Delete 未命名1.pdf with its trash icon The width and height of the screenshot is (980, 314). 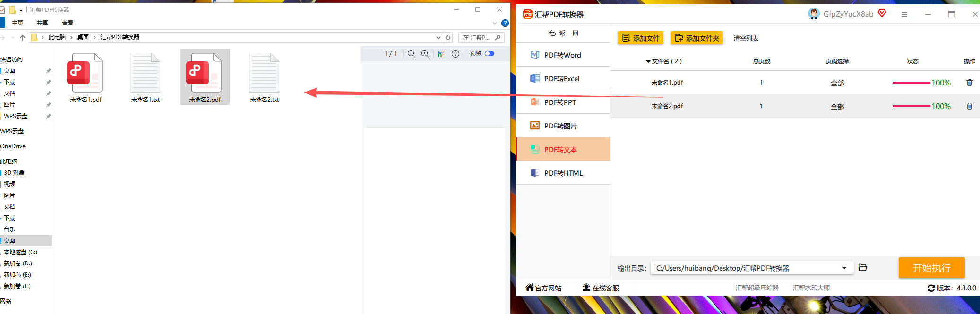(x=970, y=83)
